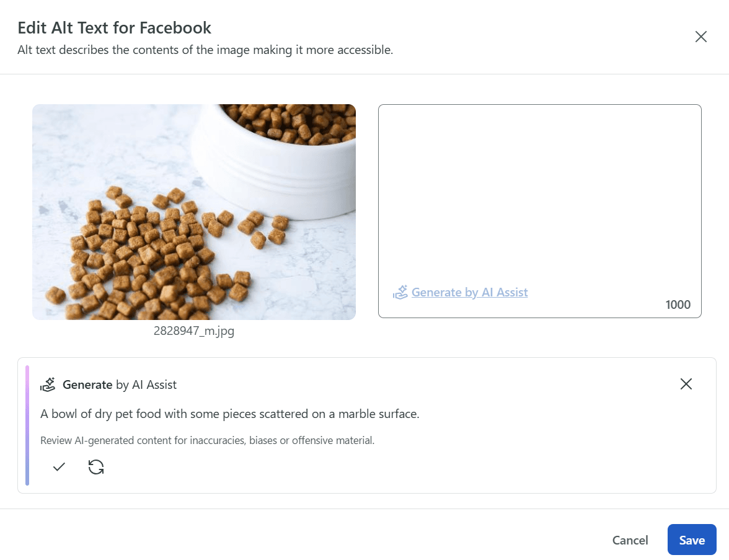Click the Edit Alt Text for Facebook title
729x560 pixels.
pyautogui.click(x=114, y=28)
